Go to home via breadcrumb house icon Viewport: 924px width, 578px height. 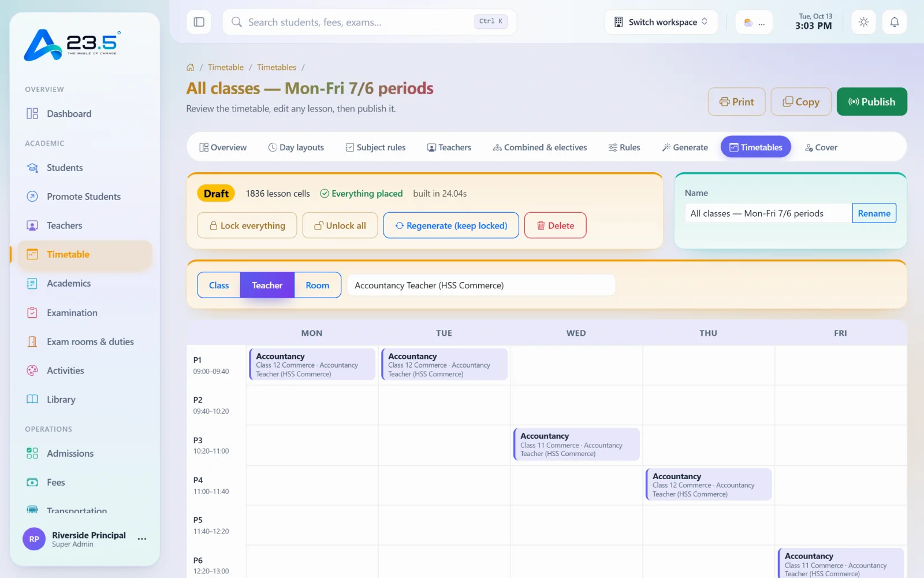191,68
